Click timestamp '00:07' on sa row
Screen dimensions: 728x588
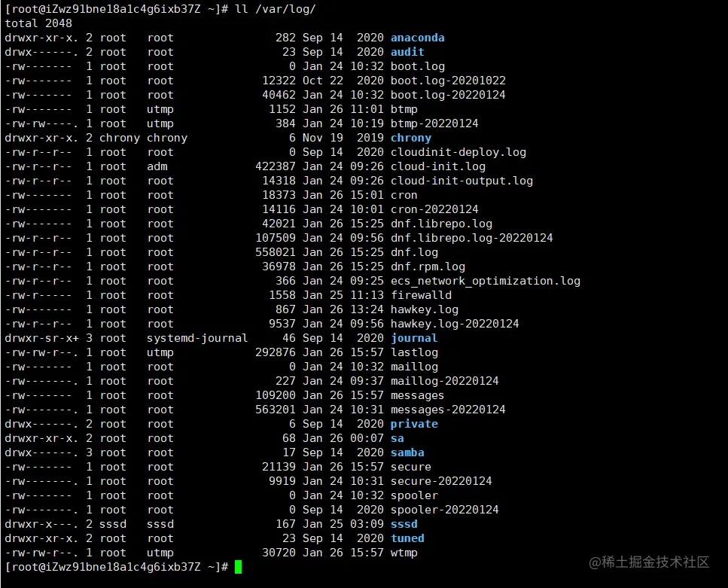point(367,439)
